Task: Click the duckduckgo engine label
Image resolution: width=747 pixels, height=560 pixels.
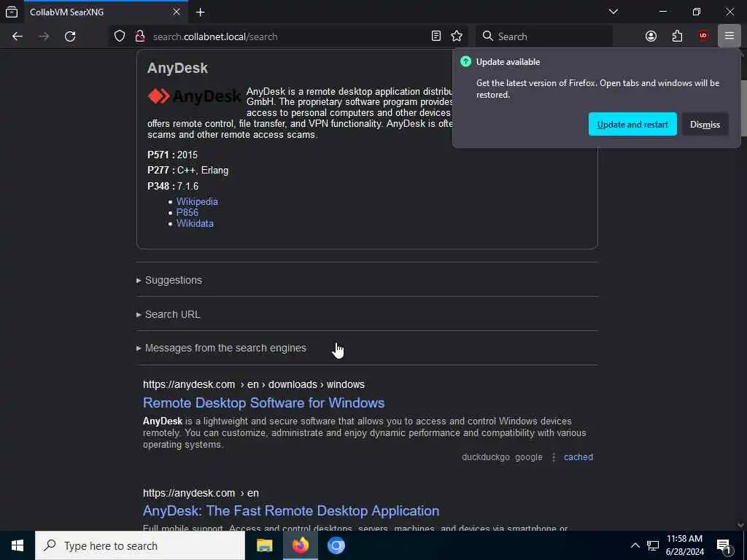Action: [485, 457]
